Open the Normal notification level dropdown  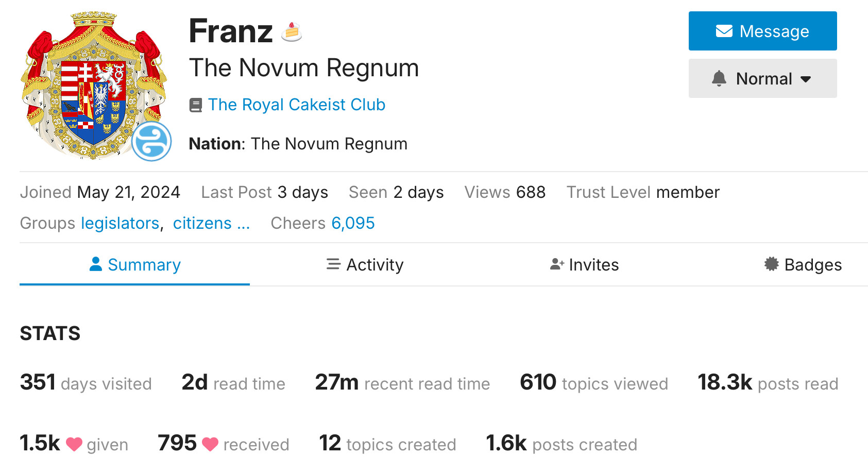pyautogui.click(x=762, y=79)
